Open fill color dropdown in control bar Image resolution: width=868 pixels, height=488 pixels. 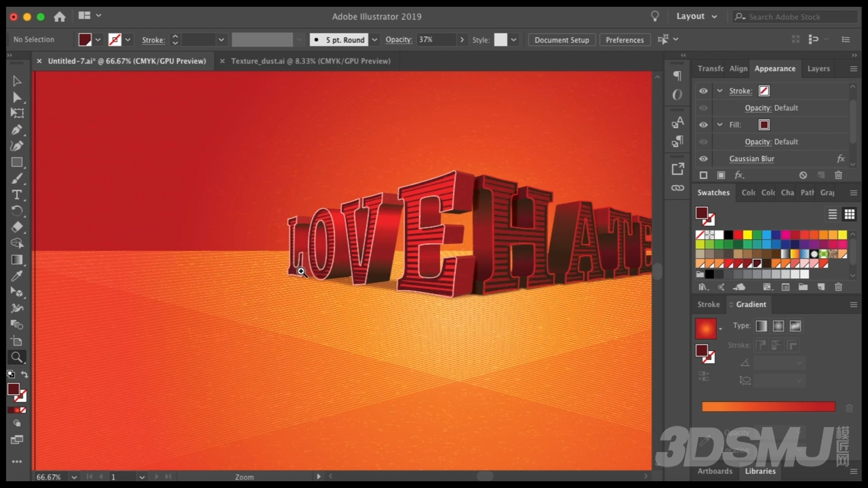[x=98, y=39]
